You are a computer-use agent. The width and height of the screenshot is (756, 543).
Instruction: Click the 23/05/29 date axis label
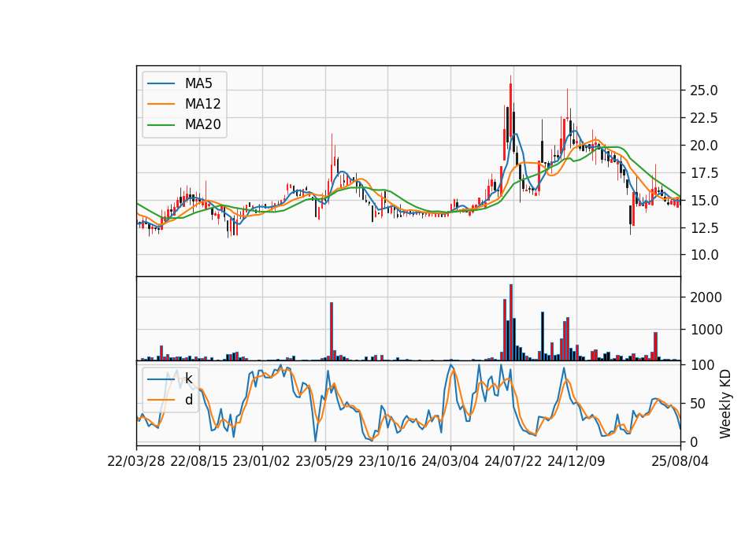pos(324,461)
